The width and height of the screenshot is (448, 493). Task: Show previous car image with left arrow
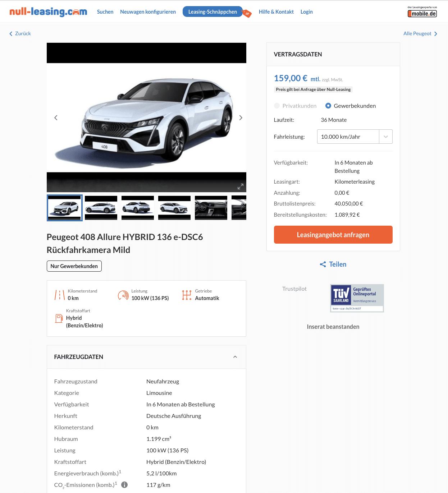tap(56, 118)
